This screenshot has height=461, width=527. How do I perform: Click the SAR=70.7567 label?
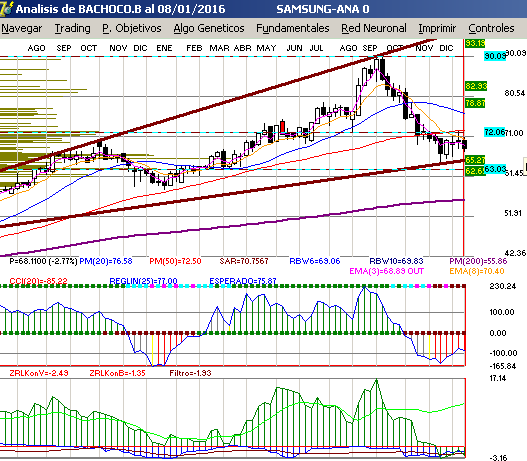click(244, 261)
